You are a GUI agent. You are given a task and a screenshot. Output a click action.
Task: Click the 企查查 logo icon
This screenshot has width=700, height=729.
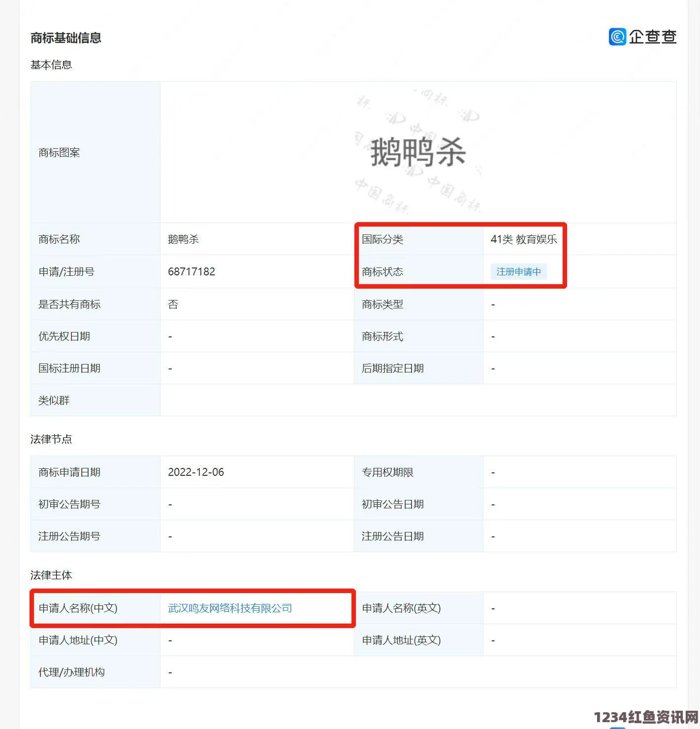tap(617, 36)
